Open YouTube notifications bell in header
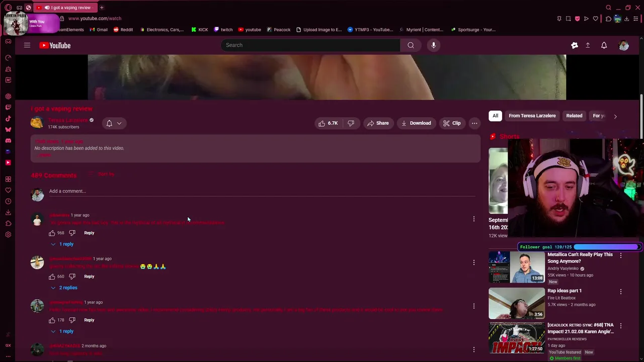The image size is (644, 362). (604, 45)
